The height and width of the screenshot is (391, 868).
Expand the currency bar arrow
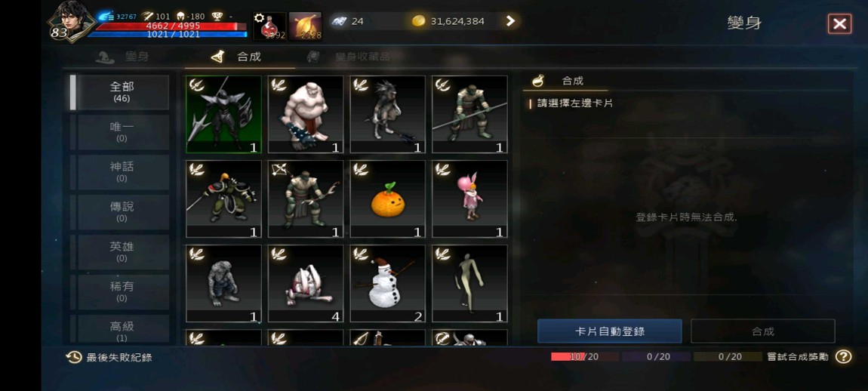pyautogui.click(x=510, y=21)
